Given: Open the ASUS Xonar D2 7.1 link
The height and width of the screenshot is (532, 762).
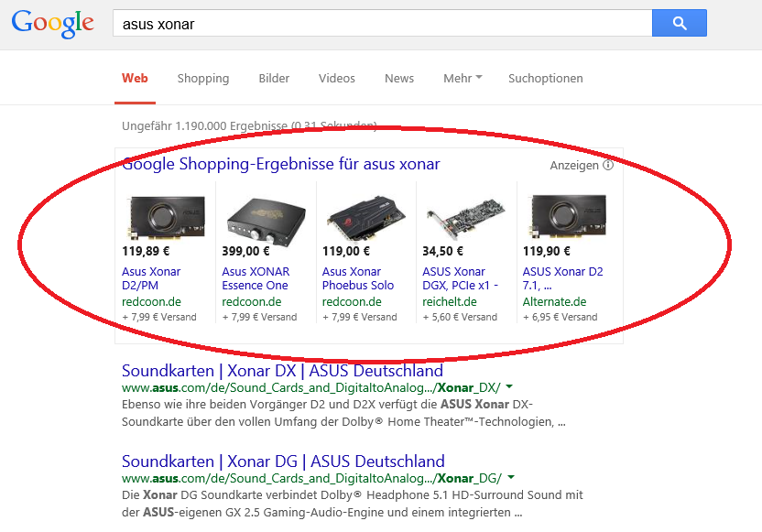Looking at the screenshot, I should [562, 278].
